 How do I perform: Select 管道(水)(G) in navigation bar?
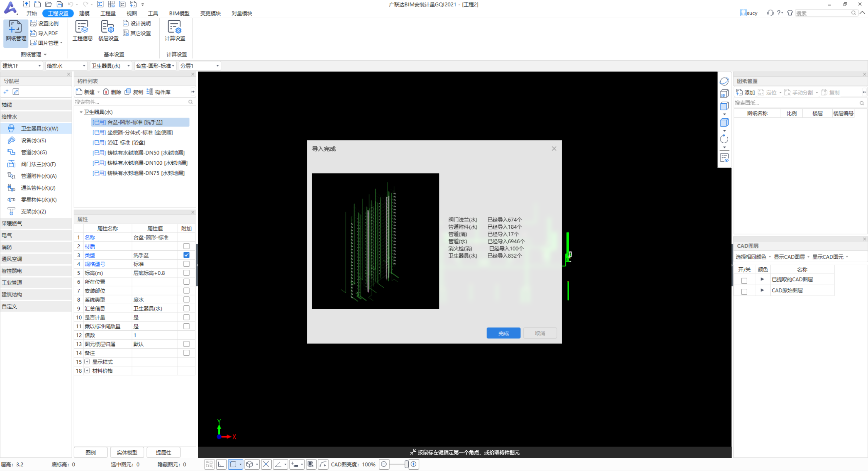[x=36, y=152]
